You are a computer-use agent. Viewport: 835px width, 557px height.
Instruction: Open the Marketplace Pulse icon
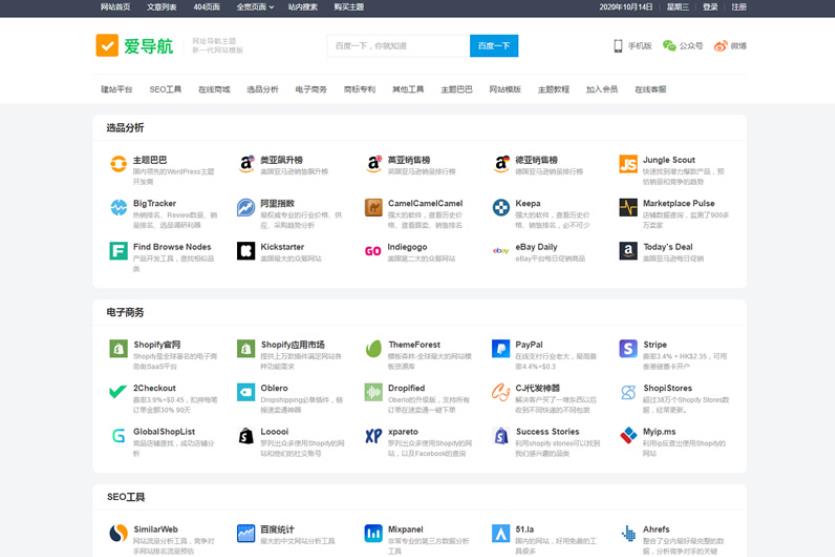point(628,207)
